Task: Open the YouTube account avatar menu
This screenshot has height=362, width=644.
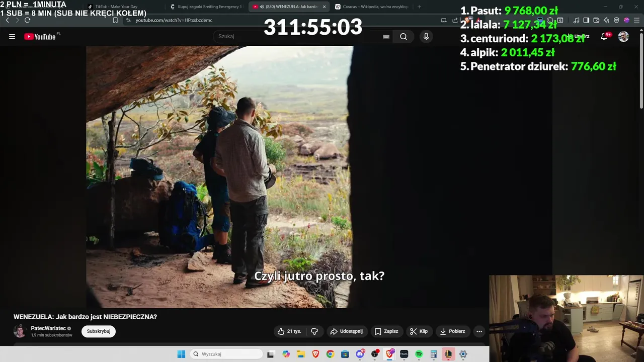Action: [623, 37]
